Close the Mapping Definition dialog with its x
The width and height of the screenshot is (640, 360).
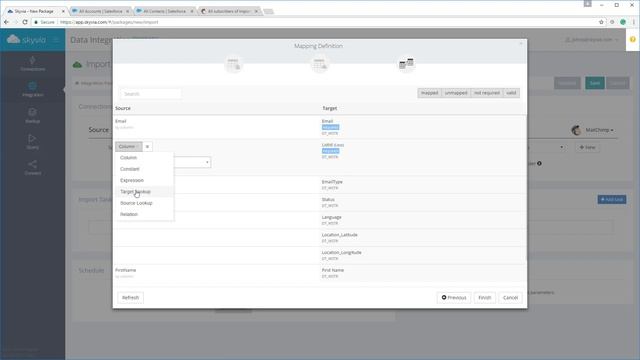[521, 44]
